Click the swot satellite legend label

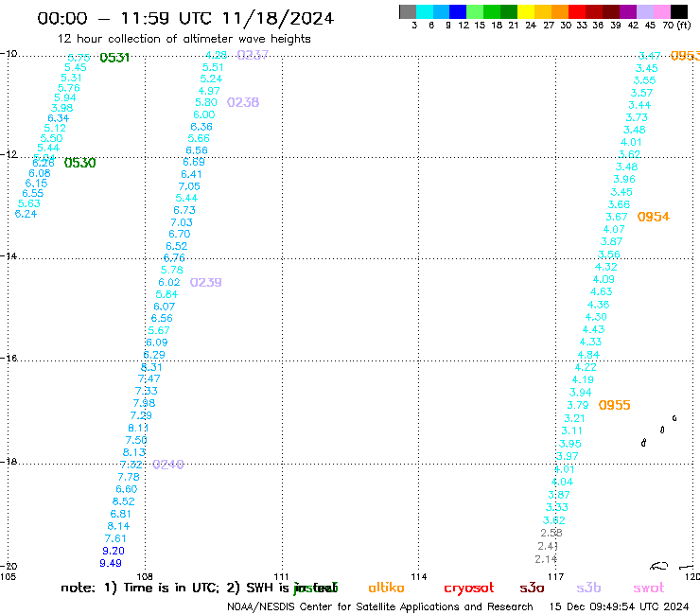(x=648, y=588)
